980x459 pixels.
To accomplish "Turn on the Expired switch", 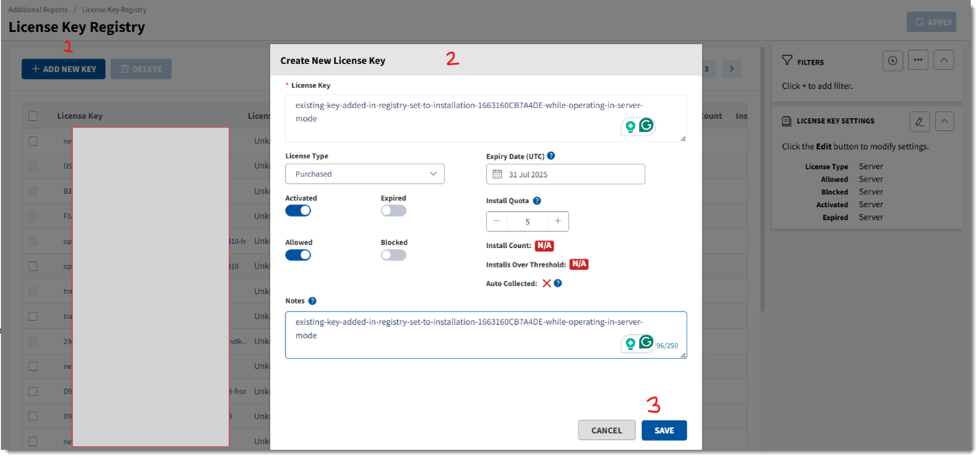I will click(393, 211).
